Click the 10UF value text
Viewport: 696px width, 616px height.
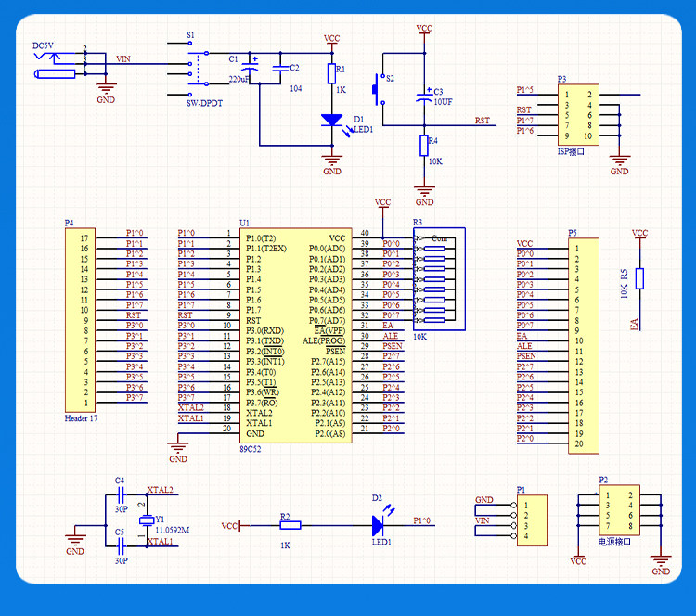tap(443, 102)
